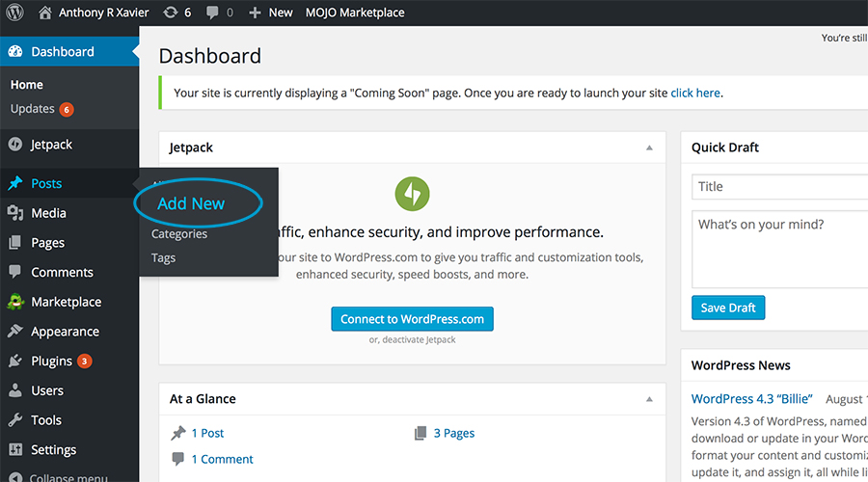Click 'deactivate Jetpack' link

419,339
